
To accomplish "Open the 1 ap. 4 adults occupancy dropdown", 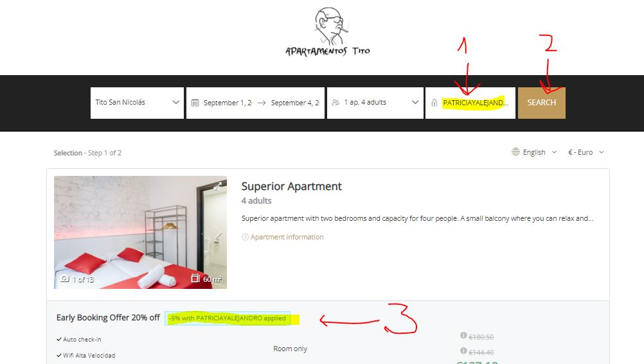I will pyautogui.click(x=375, y=103).
